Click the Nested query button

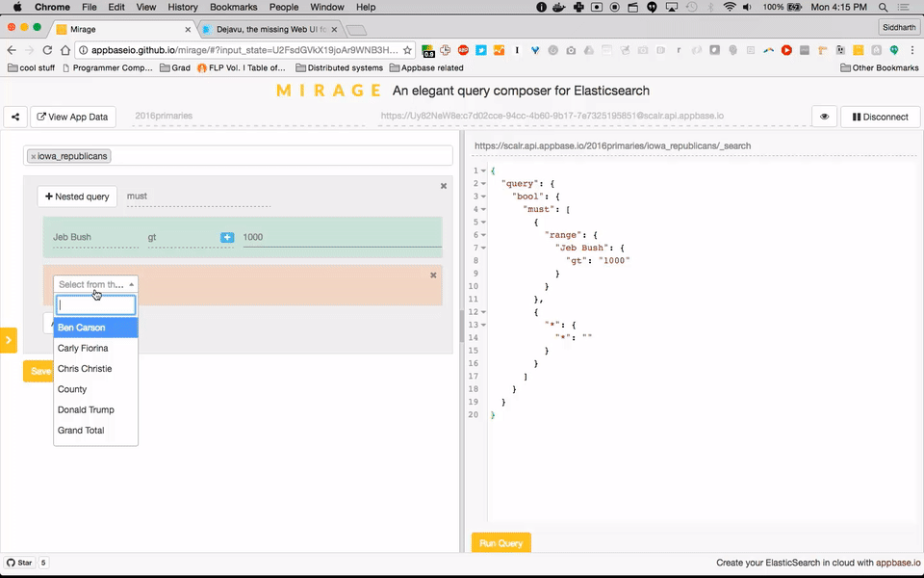(77, 197)
